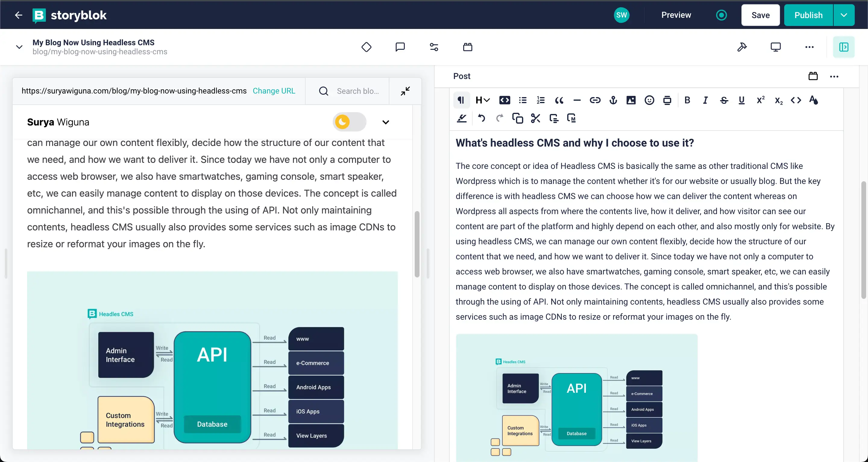868x462 pixels.
Task: Open the diamond workflow tab
Action: (366, 47)
